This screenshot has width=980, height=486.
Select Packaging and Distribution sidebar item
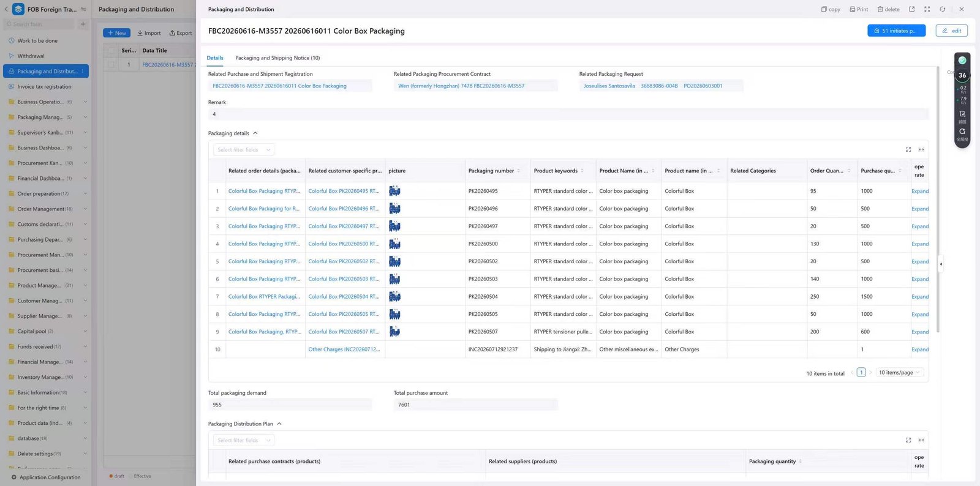[x=46, y=71]
